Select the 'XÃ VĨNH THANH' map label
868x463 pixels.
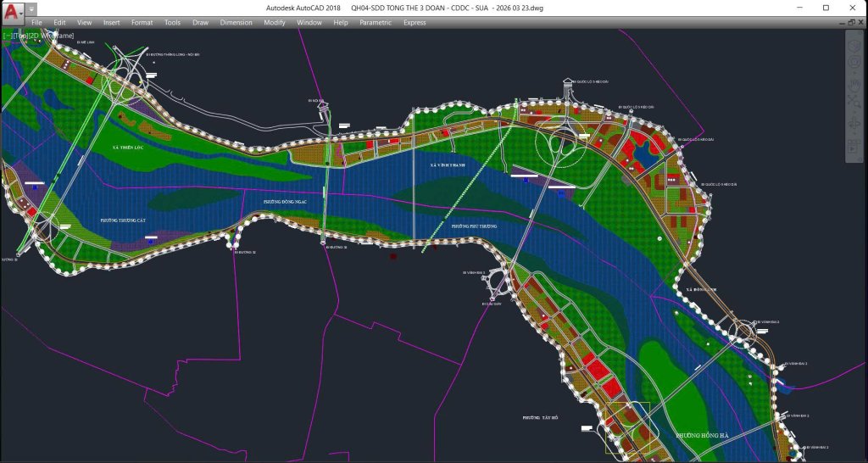(448, 165)
